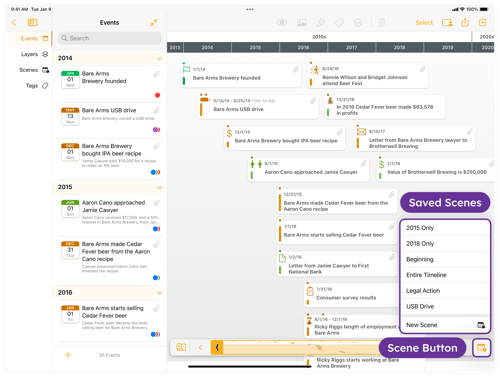The height and width of the screenshot is (377, 500).
Task: Click the trash delete icon
Action: (x=381, y=22)
